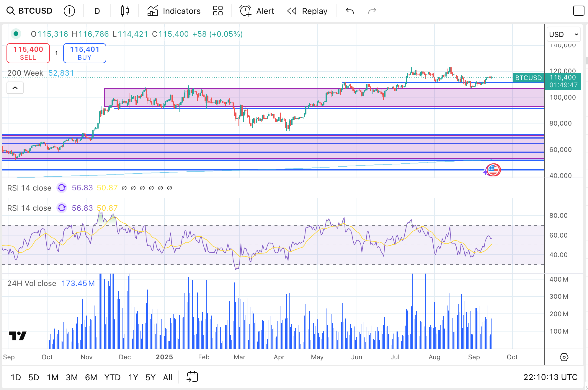
Task: Open the go-to-date calendar icon
Action: [x=192, y=377]
